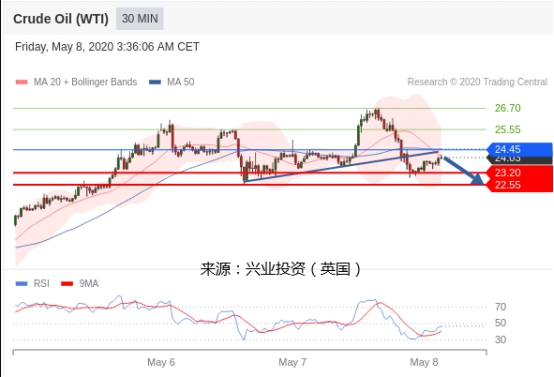The width and height of the screenshot is (554, 377).
Task: Click the RSI 70 axis label
Action: (x=500, y=307)
